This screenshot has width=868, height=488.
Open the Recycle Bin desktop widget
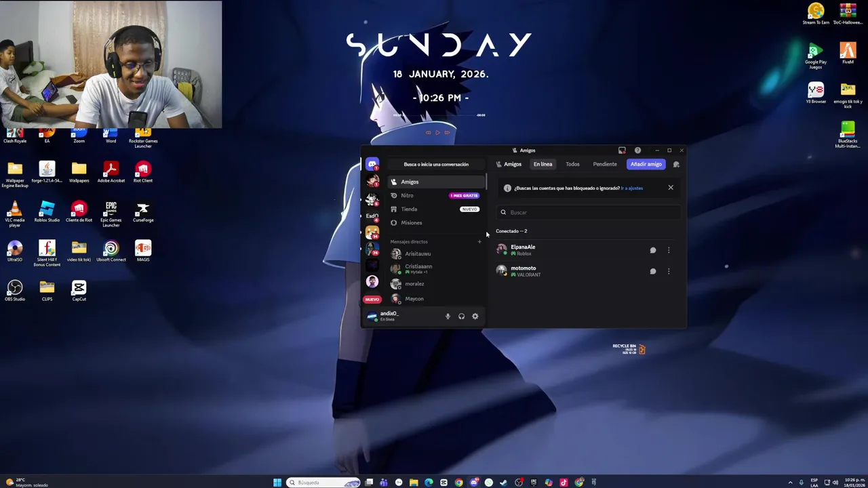[x=629, y=349]
